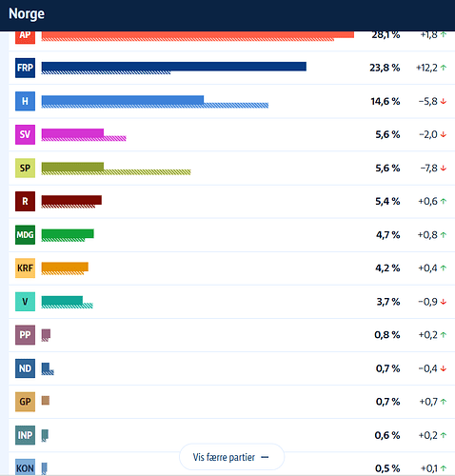This screenshot has height=476, width=455.
Task: Select the 14,6 % Høyre percentage
Action: [386, 101]
